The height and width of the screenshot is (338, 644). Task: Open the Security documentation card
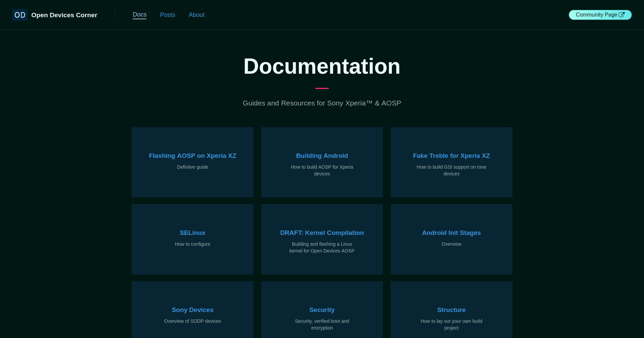pos(322,310)
